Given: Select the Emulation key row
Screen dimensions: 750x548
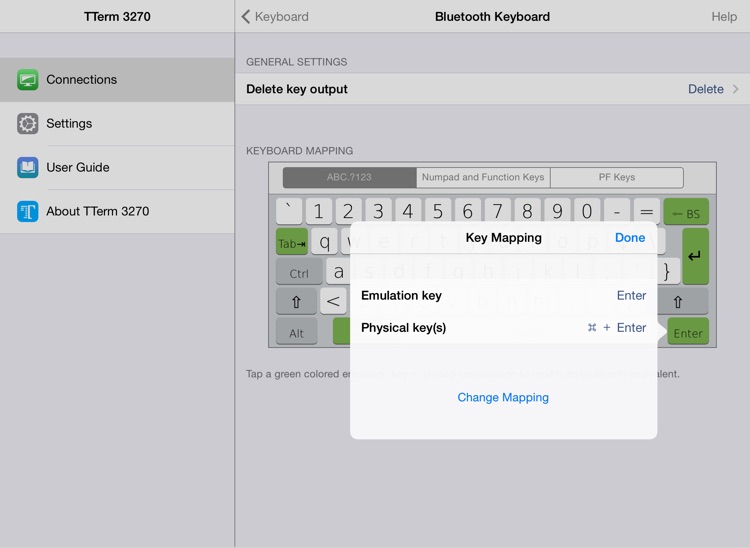Looking at the screenshot, I should click(504, 296).
